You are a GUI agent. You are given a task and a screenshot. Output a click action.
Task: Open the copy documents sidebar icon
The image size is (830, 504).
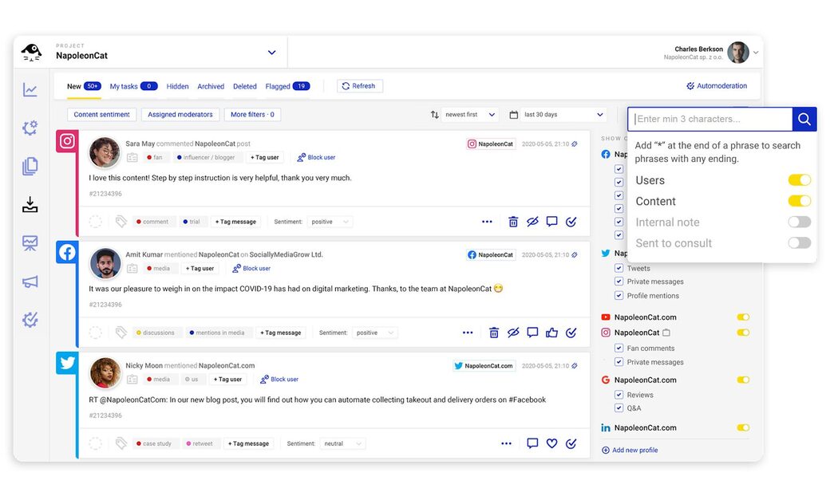point(30,166)
